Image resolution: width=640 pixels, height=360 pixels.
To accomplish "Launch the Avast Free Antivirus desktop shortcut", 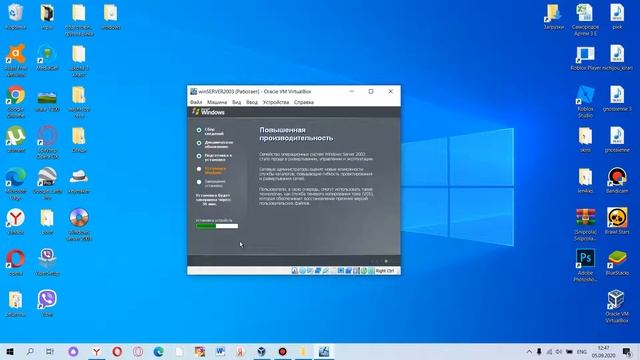I will (16, 60).
